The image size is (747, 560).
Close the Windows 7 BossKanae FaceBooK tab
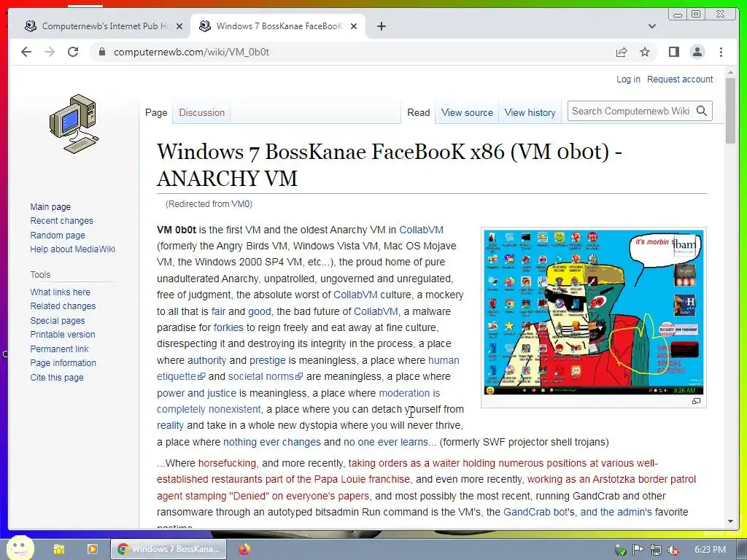354,26
